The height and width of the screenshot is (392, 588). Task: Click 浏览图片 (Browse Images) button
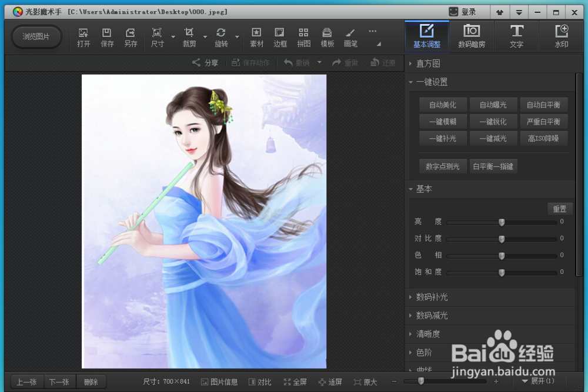tap(36, 36)
